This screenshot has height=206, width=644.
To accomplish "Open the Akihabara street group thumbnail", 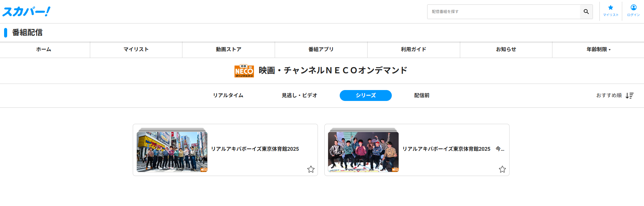I will click(x=172, y=152).
